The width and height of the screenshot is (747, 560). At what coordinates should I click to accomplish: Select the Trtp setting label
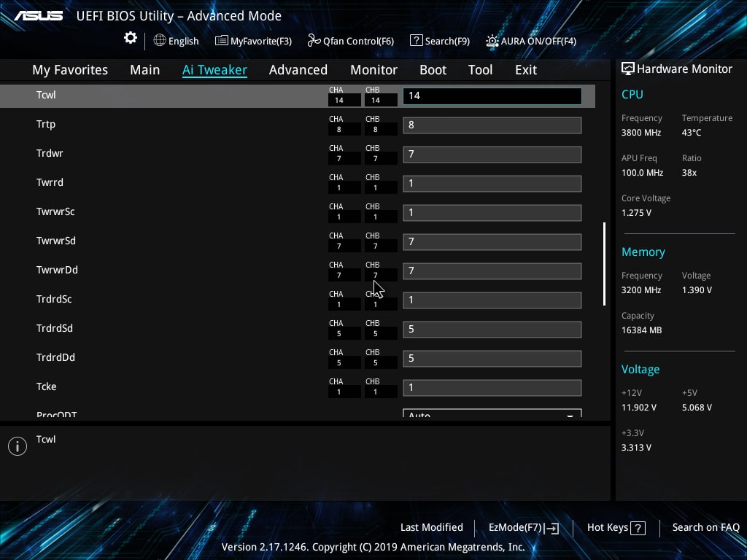46,124
